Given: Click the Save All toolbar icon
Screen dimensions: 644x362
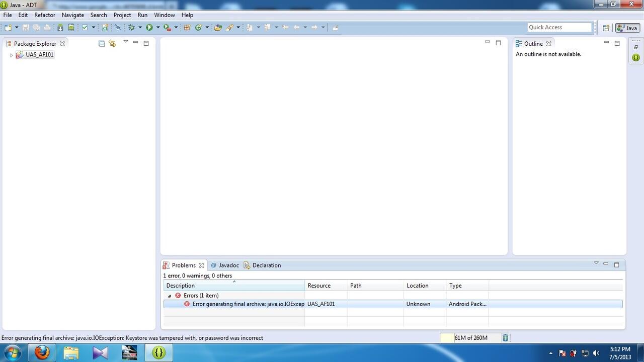Looking at the screenshot, I should (36, 27).
